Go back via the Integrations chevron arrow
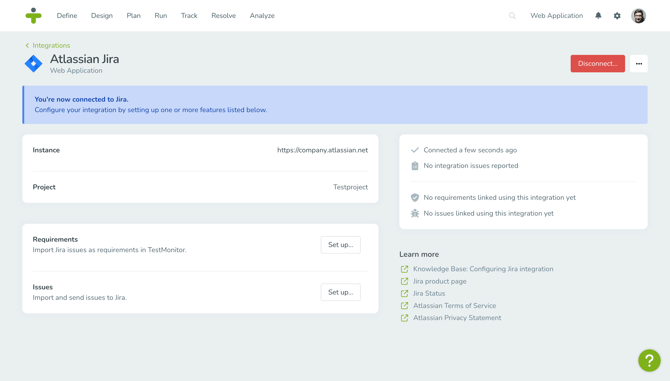670x381 pixels. (x=27, y=45)
